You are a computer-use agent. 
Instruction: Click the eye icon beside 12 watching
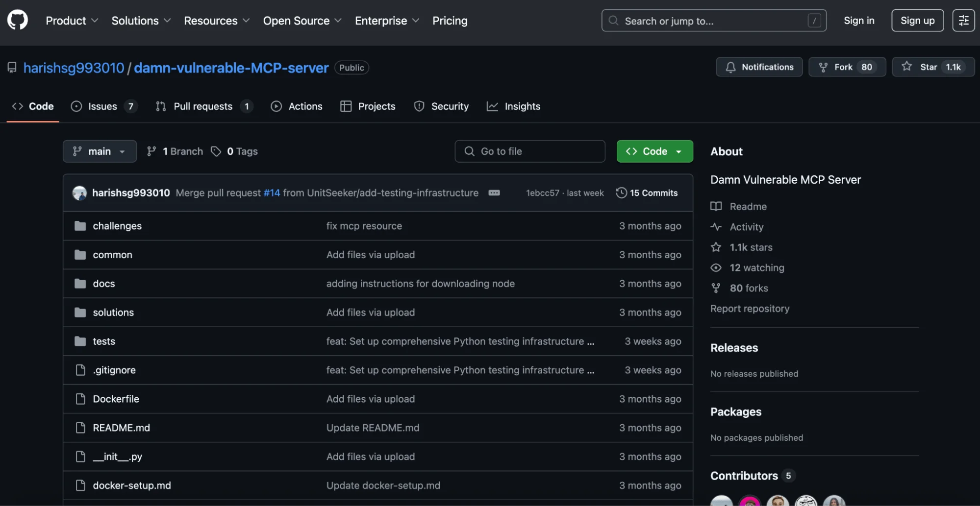tap(716, 268)
